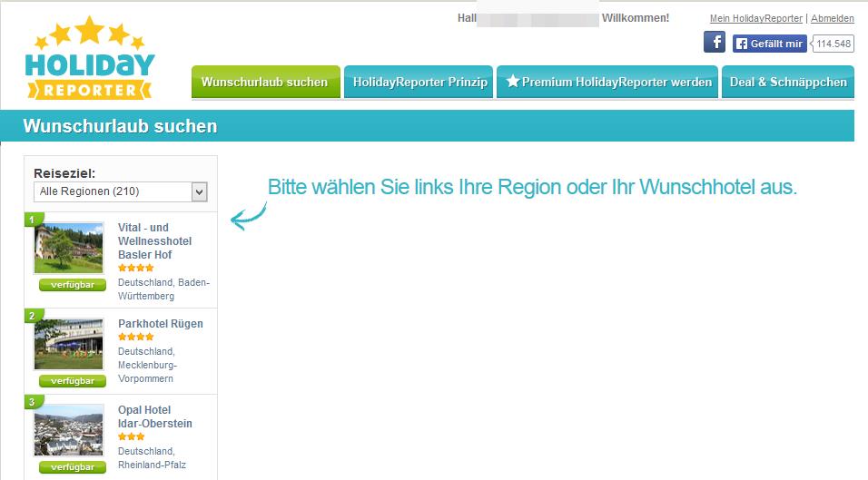Click Deutschland, Rheinland-Pfalz location text
Image resolution: width=868 pixels, height=480 pixels.
tap(152, 458)
